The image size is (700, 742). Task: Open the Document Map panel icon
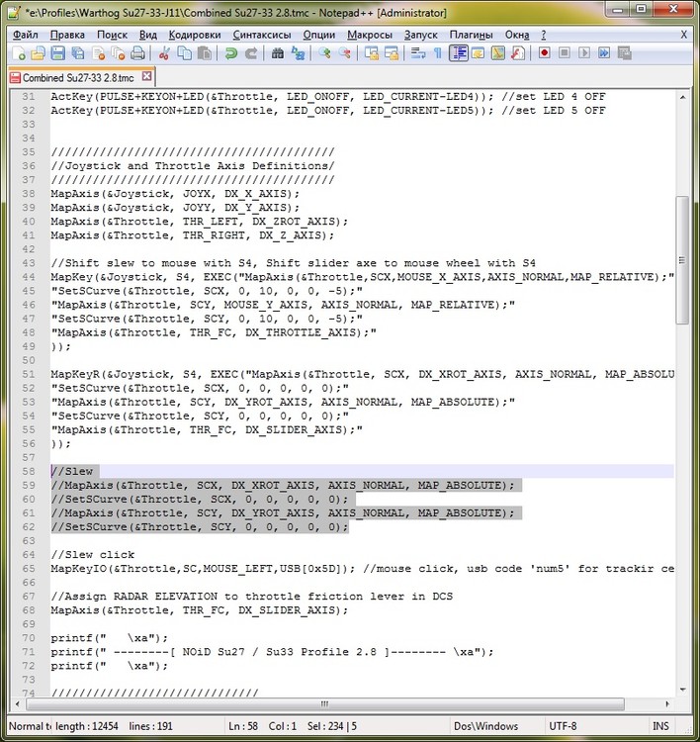point(497,53)
